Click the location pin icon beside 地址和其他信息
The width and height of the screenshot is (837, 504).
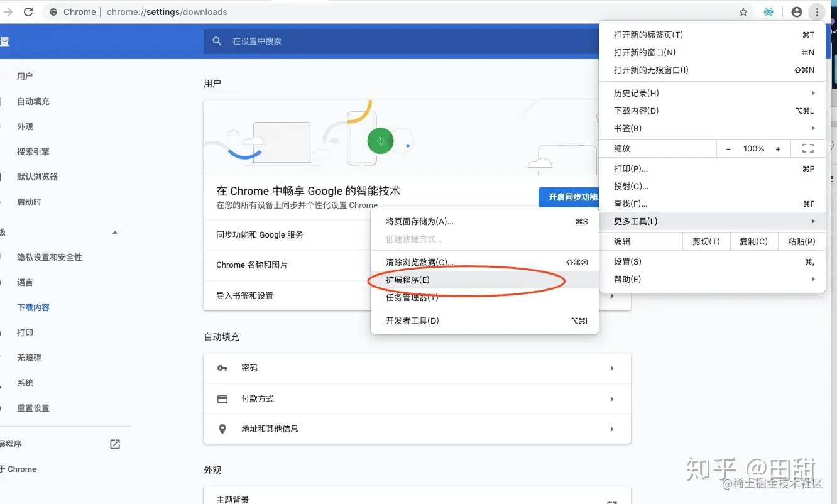click(x=222, y=429)
